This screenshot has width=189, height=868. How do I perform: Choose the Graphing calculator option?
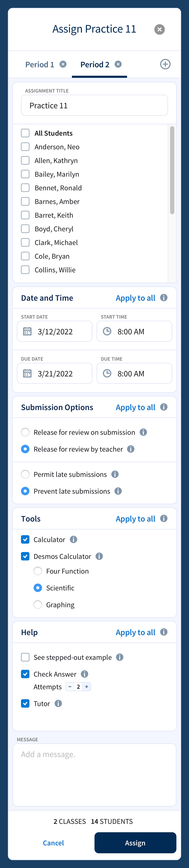click(x=38, y=604)
